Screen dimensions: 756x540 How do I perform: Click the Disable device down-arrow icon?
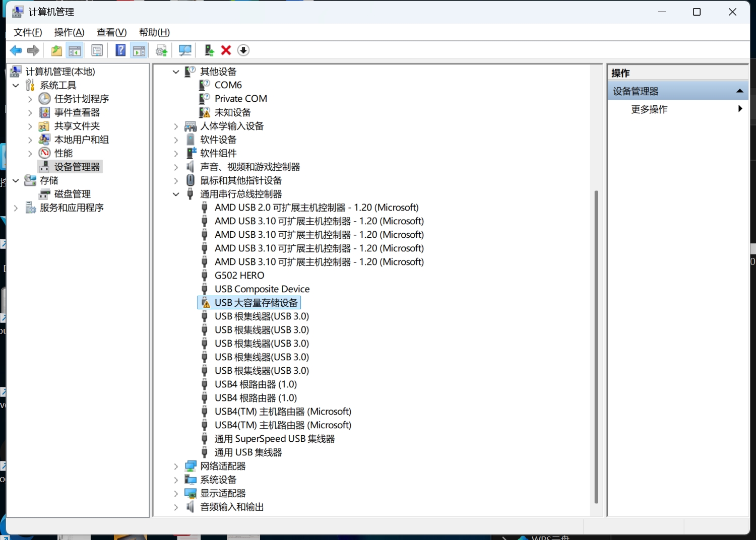pyautogui.click(x=243, y=50)
